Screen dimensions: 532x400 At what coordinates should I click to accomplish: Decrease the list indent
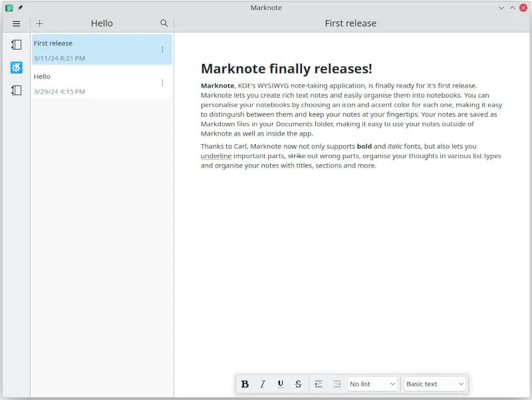click(x=336, y=384)
